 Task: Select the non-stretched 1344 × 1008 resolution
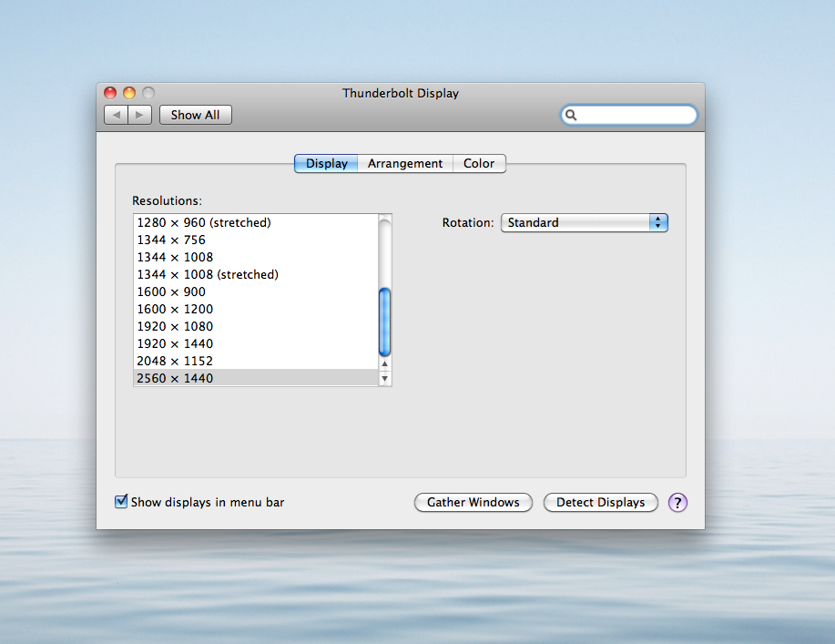click(x=256, y=257)
